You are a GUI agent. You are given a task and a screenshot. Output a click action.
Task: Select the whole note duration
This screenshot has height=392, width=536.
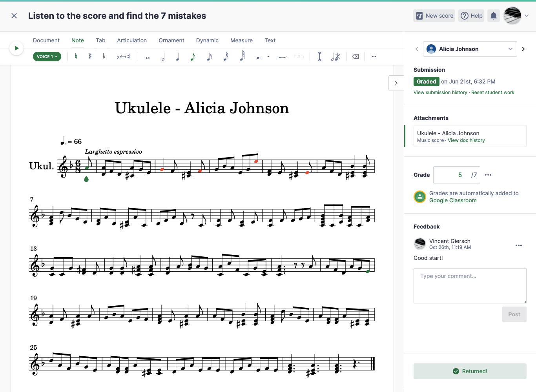tap(148, 56)
